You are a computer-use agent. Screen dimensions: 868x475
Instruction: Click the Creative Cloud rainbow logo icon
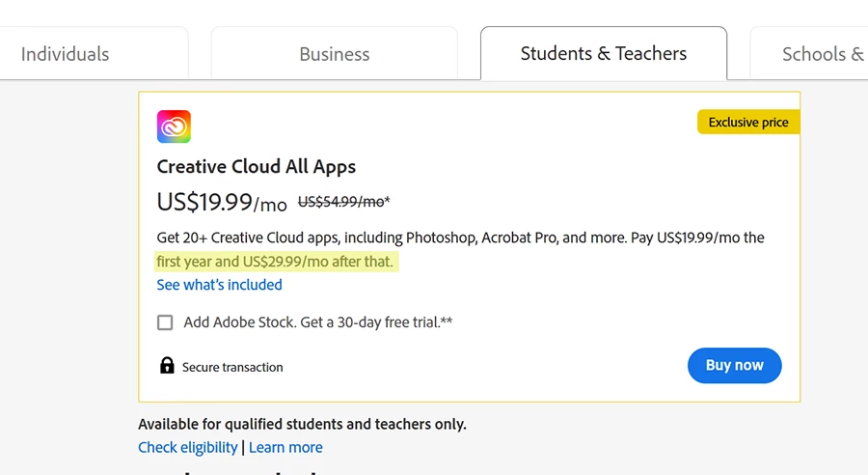pyautogui.click(x=174, y=126)
